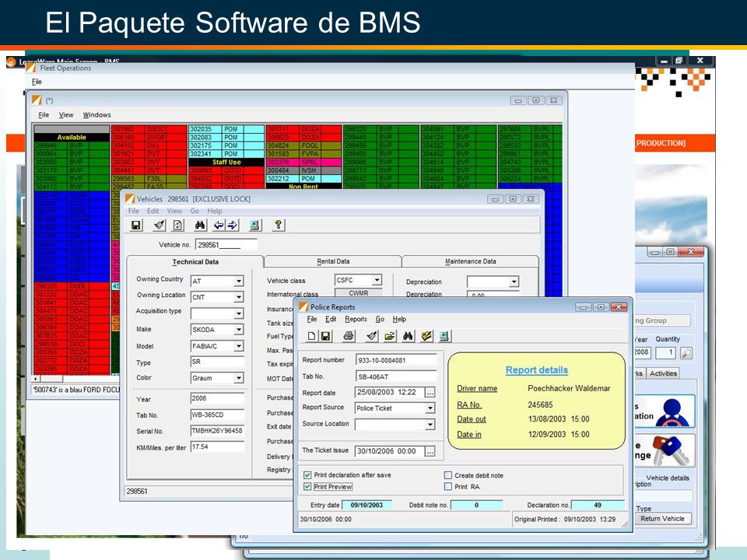The width and height of the screenshot is (747, 560).
Task: Click the Available header cell in fleet grid
Action: click(x=72, y=137)
